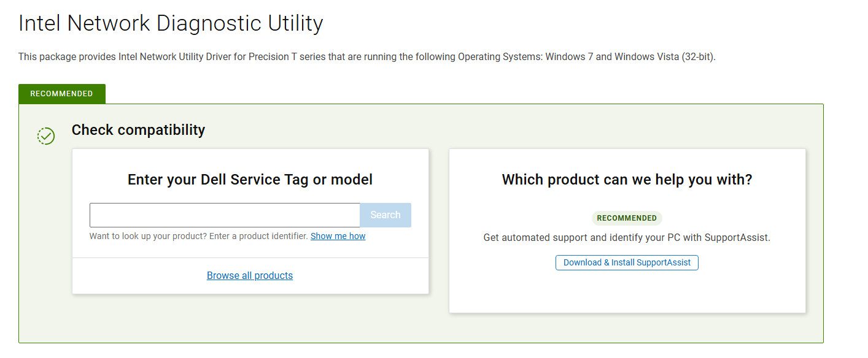Click "Download & Install SupportAssist" button
The image size is (868, 358).
pyautogui.click(x=627, y=262)
